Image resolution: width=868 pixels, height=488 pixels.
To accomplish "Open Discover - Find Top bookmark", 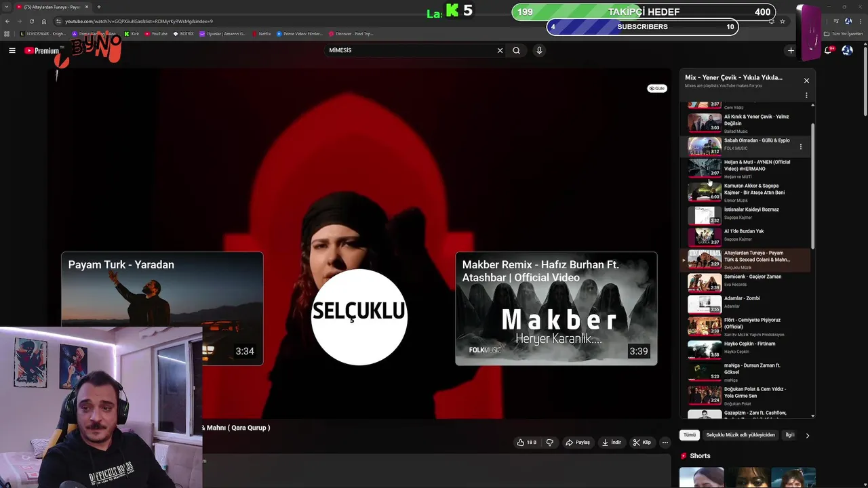I will [x=351, y=34].
